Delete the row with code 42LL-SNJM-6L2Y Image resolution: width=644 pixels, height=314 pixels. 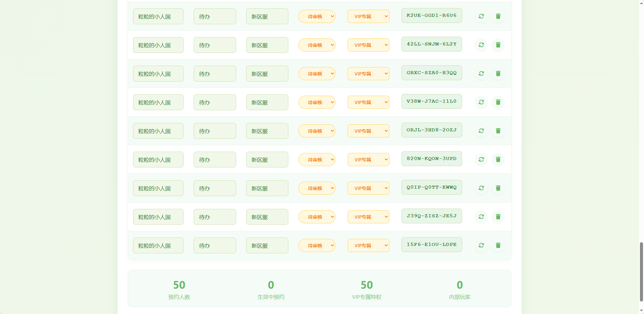[498, 45]
